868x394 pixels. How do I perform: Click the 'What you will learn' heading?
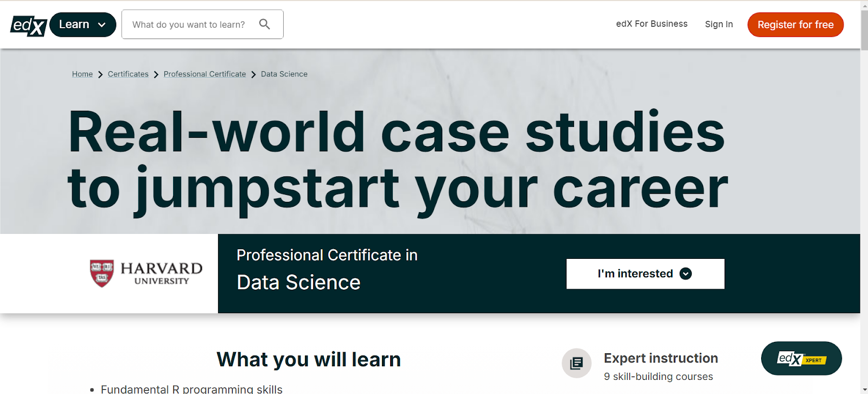point(309,359)
